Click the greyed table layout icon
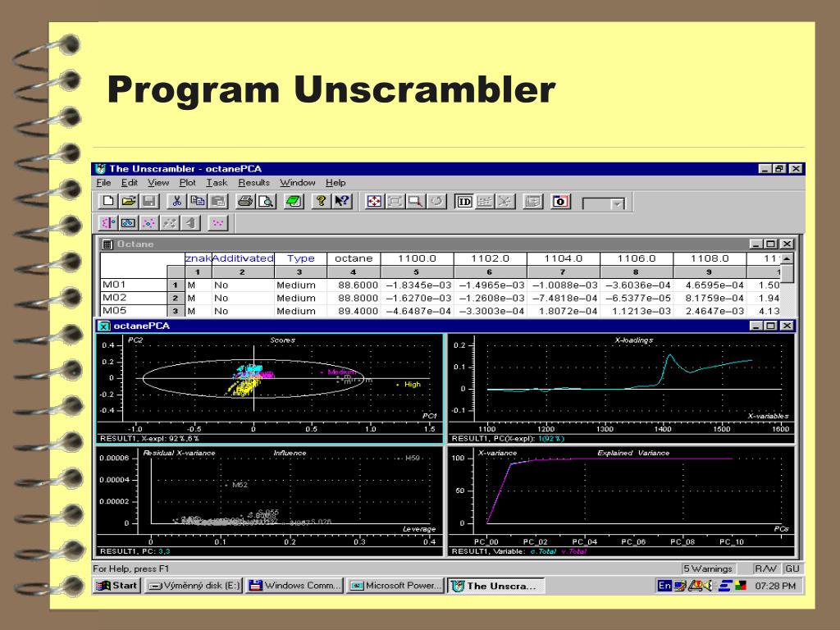The width and height of the screenshot is (840, 630). pos(532,202)
